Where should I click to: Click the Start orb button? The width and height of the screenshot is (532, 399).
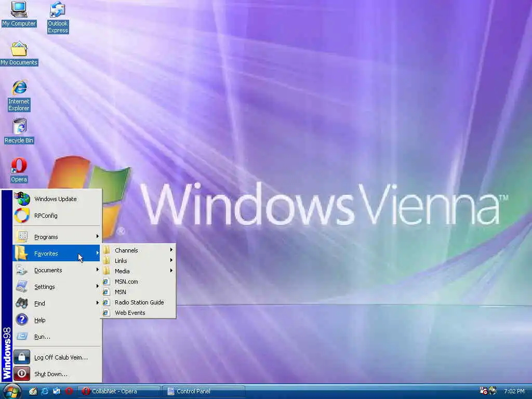click(12, 391)
